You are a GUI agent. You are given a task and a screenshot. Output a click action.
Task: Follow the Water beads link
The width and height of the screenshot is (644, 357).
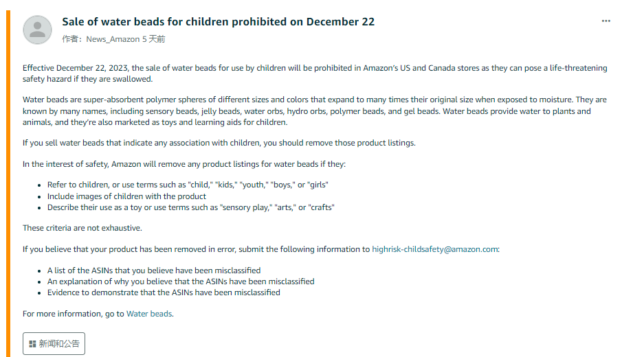tap(149, 314)
